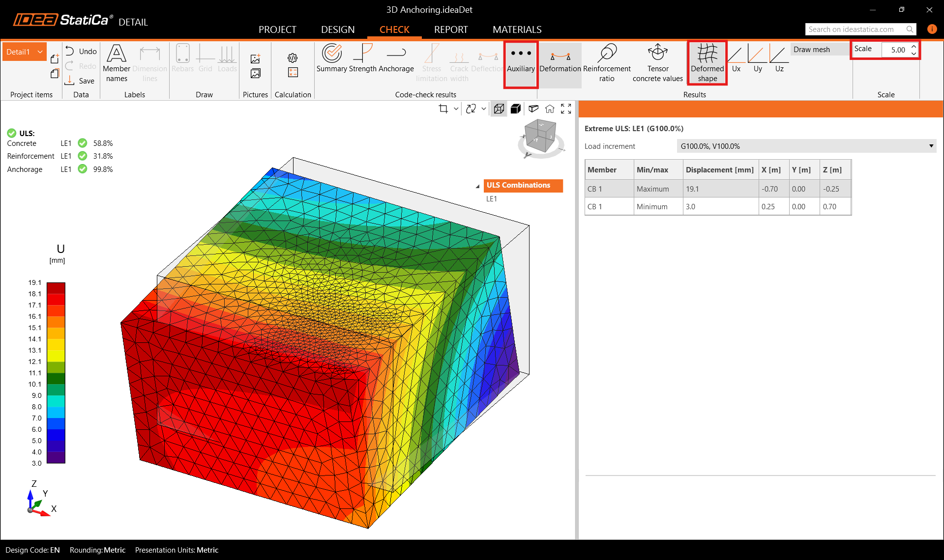Select the LE1 load combination

pos(492,199)
